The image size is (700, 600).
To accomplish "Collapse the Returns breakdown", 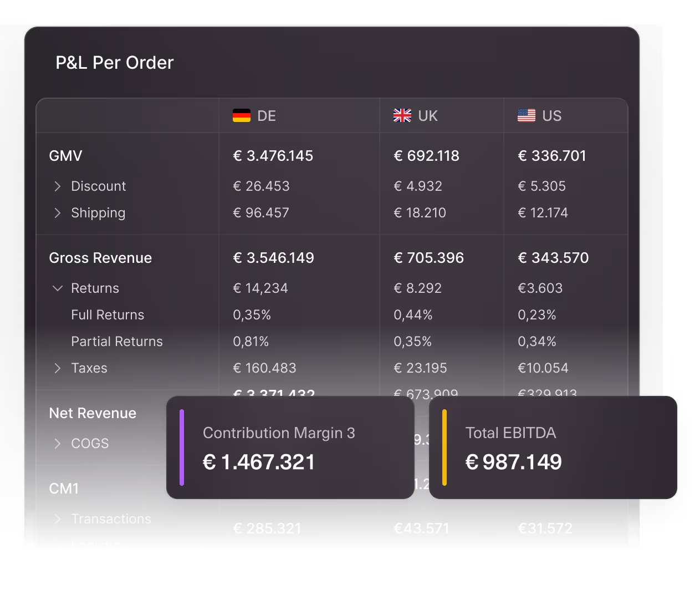I will 57,288.
